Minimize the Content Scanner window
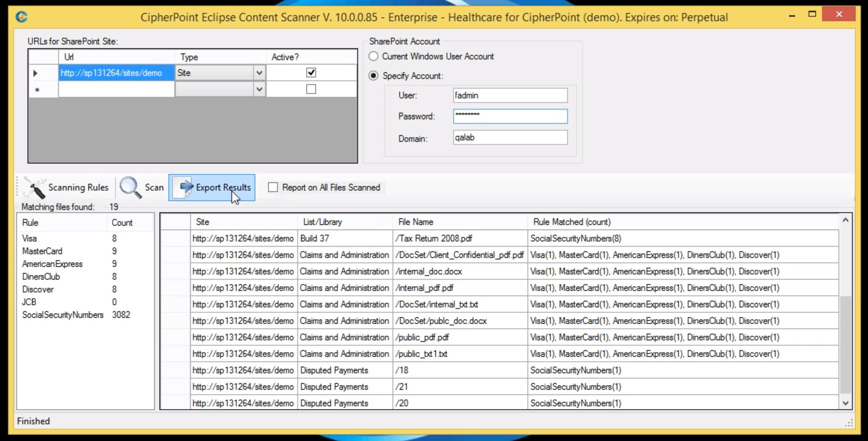The height and width of the screenshot is (441, 868). pos(792,15)
